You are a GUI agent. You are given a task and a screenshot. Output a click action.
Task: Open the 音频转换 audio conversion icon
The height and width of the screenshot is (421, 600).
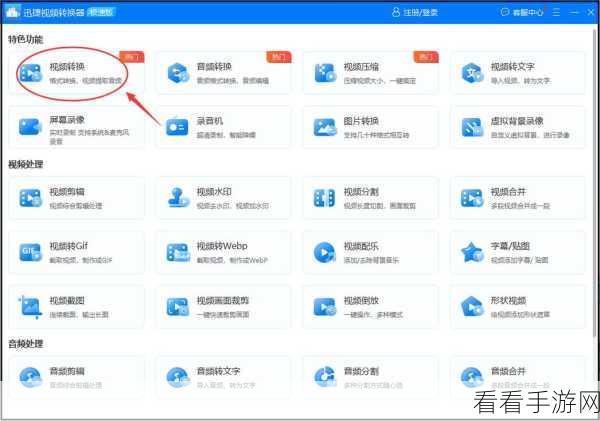tap(178, 73)
